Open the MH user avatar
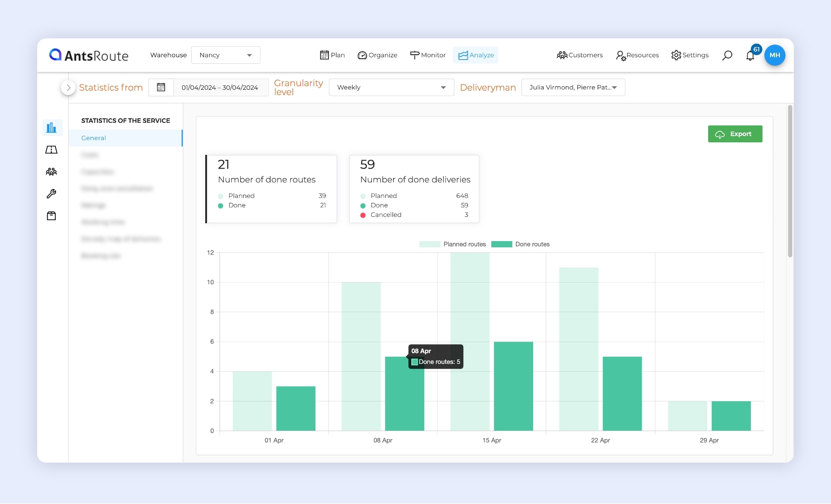This screenshot has height=504, width=831. tap(774, 55)
